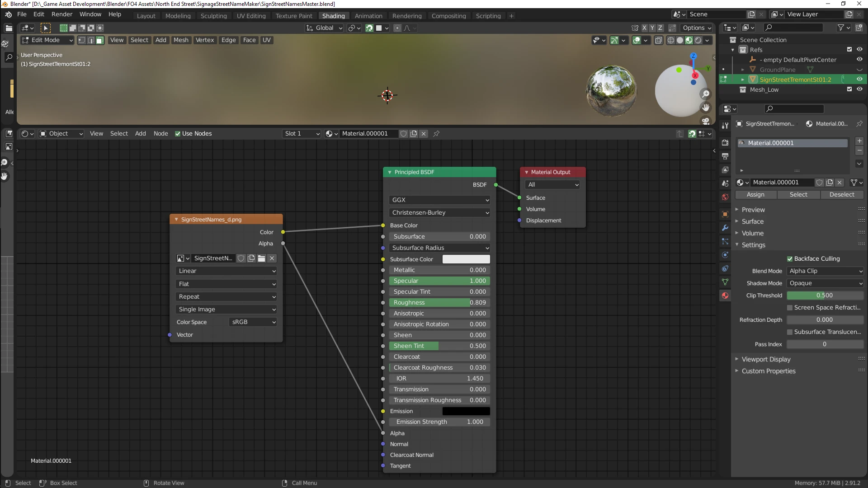Open the viewport Mesh menu
Viewport: 868px width, 488px height.
click(x=181, y=40)
